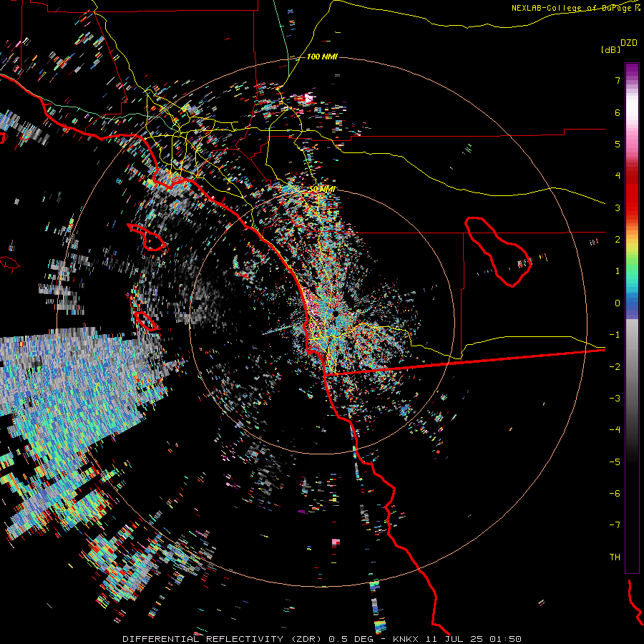Click the "11 JUL 25" date text
Viewport: 644px width, 644px height.
454,639
